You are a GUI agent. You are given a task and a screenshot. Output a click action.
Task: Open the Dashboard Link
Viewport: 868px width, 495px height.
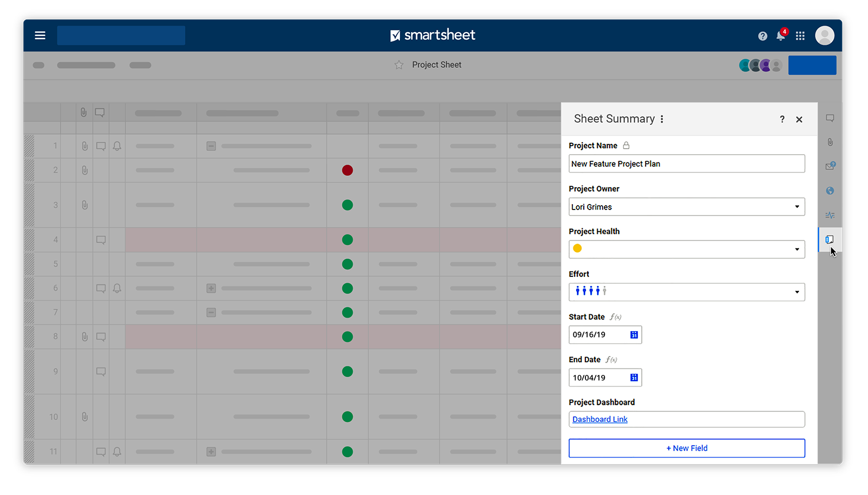click(x=600, y=420)
